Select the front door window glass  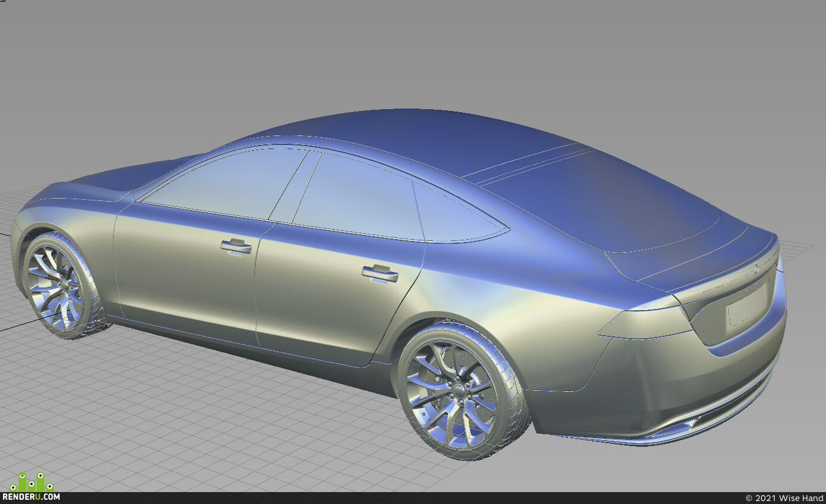pos(225,183)
